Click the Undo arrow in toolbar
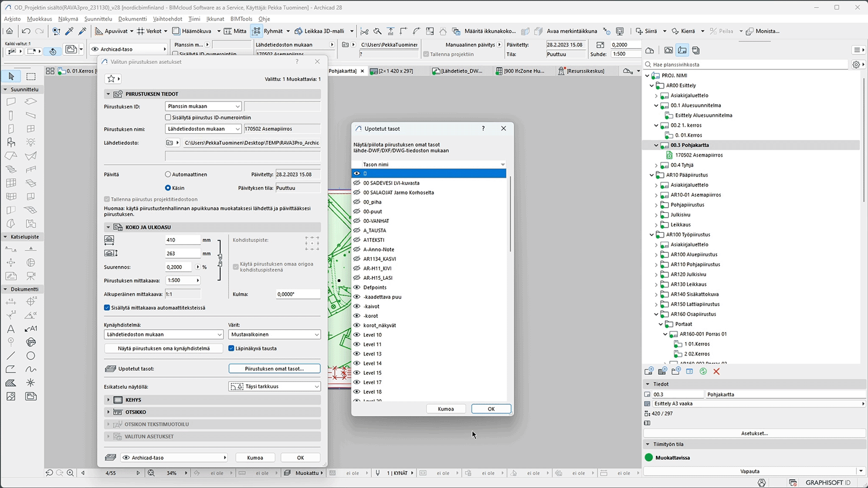 point(26,31)
